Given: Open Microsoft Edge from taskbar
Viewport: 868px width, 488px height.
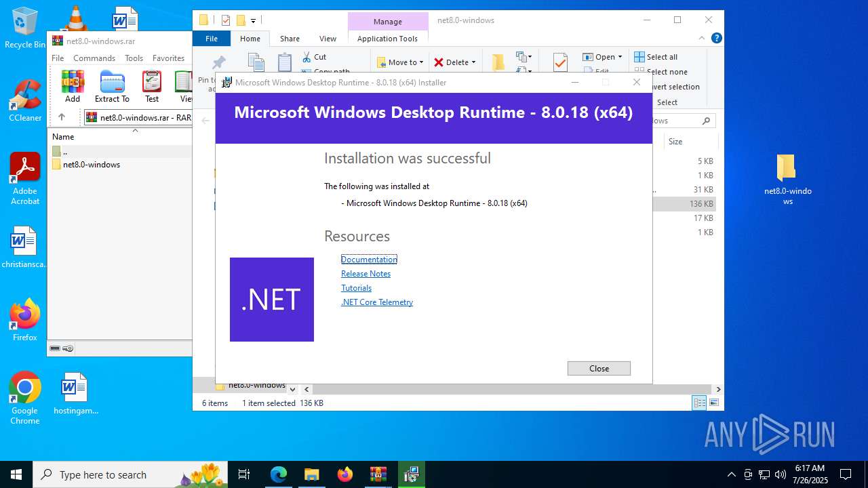Looking at the screenshot, I should point(279,474).
